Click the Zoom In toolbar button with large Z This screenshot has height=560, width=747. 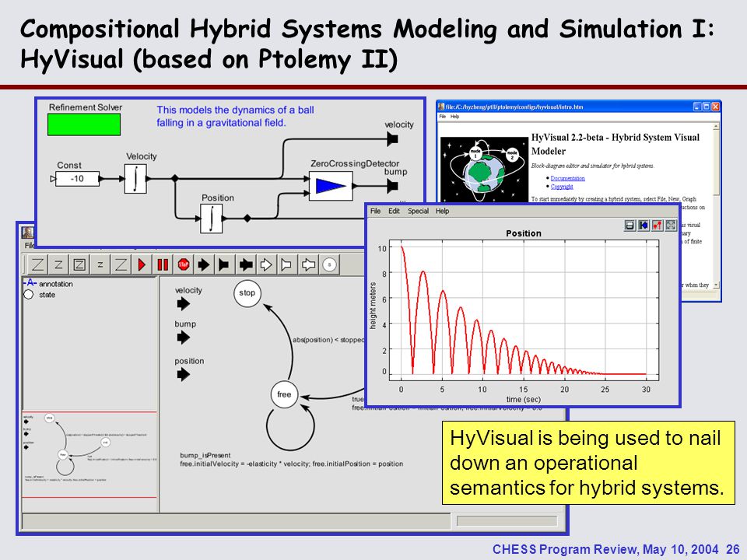pyautogui.click(x=37, y=264)
